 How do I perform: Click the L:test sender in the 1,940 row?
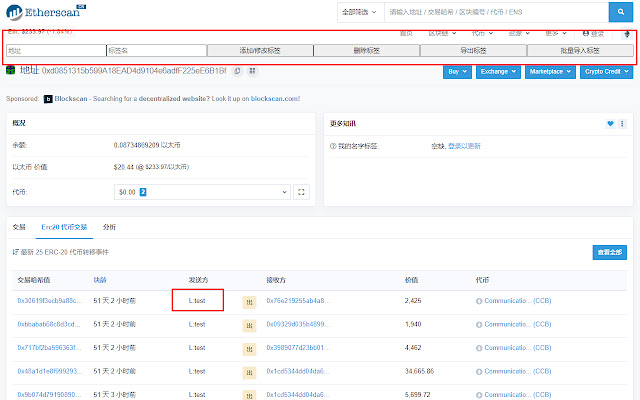tap(197, 324)
